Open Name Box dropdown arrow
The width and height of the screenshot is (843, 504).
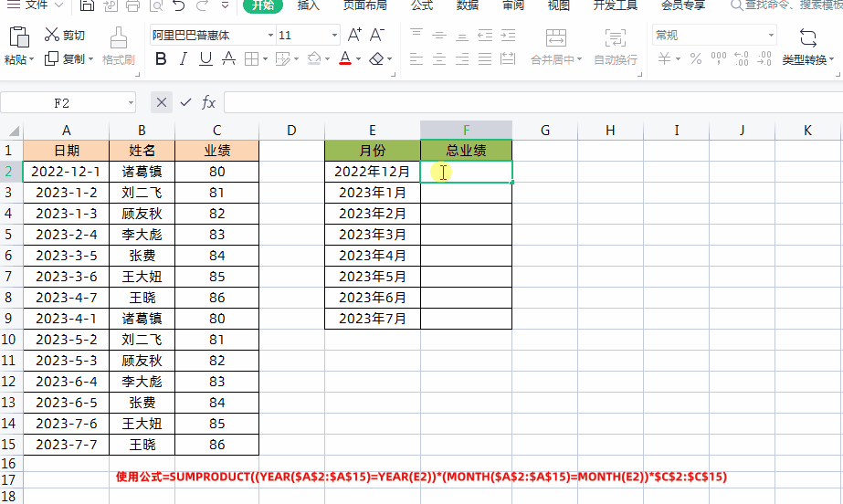pyautogui.click(x=131, y=102)
